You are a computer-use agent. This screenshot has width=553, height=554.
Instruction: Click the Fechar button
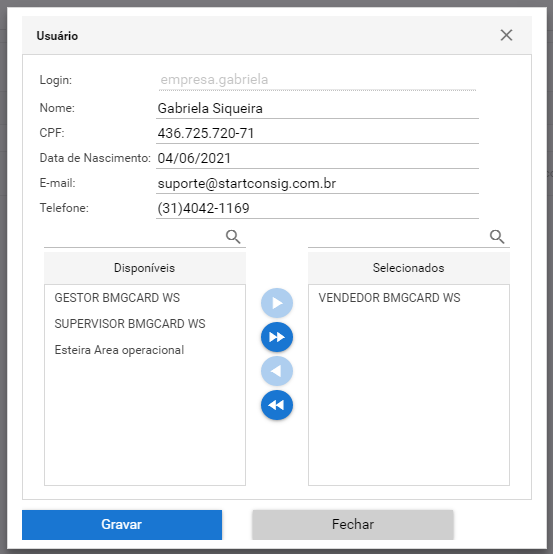click(353, 525)
